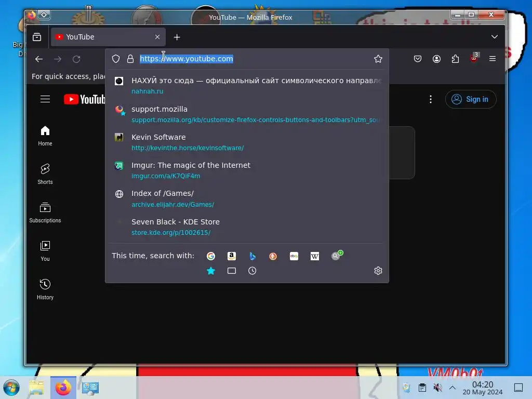Screen dimensions: 532x399
Task: Open the nahnah.ru suggestion
Action: (x=247, y=86)
